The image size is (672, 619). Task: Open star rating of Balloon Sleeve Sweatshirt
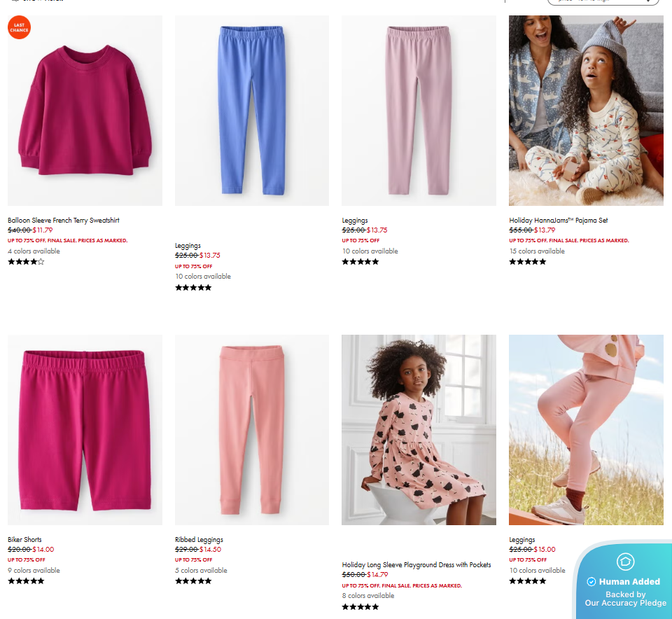pyautogui.click(x=26, y=262)
